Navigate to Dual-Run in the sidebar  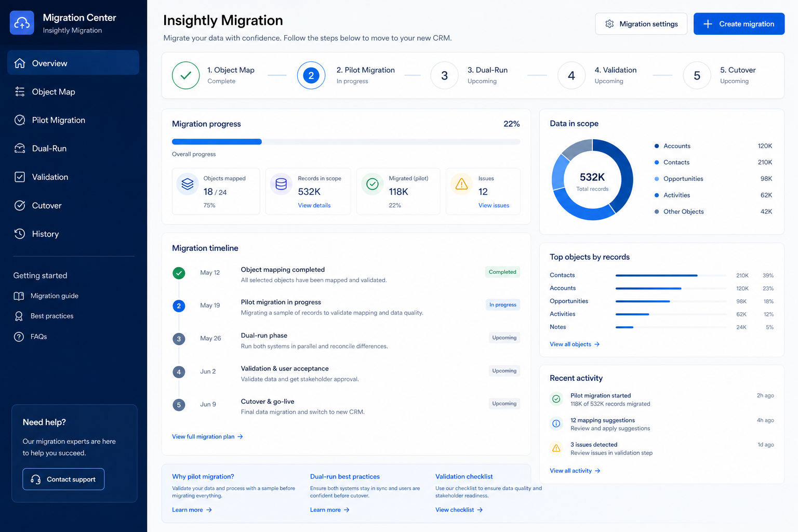pos(73,148)
